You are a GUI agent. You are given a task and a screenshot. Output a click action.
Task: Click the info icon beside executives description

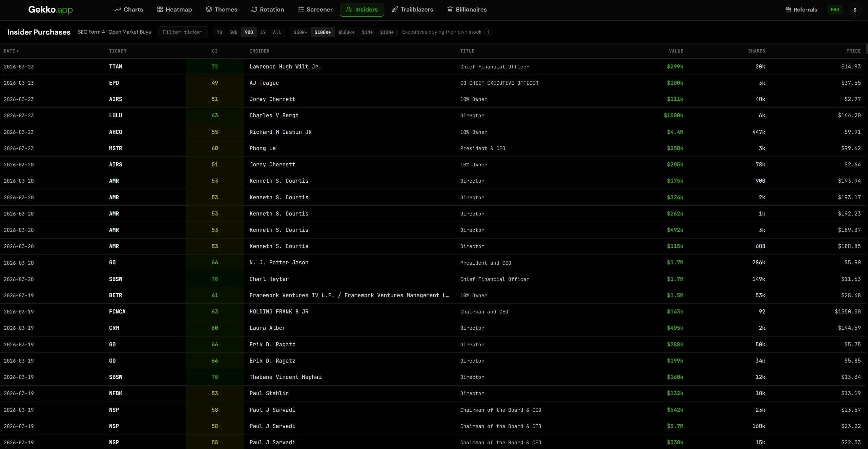coord(488,32)
